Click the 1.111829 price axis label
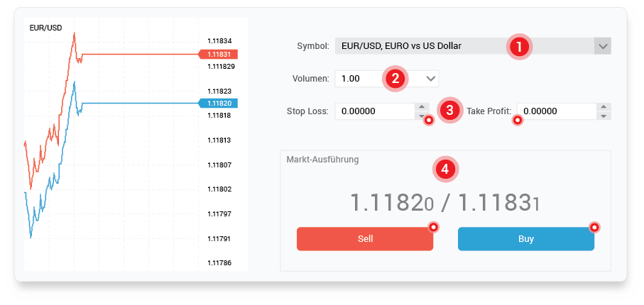The height and width of the screenshot is (305, 644). click(221, 67)
